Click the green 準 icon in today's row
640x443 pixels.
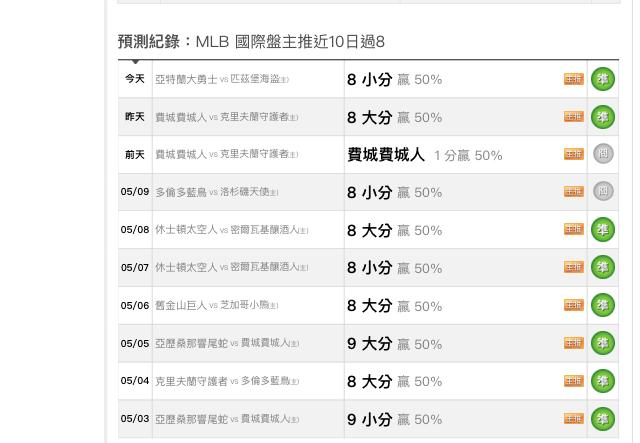pyautogui.click(x=603, y=79)
